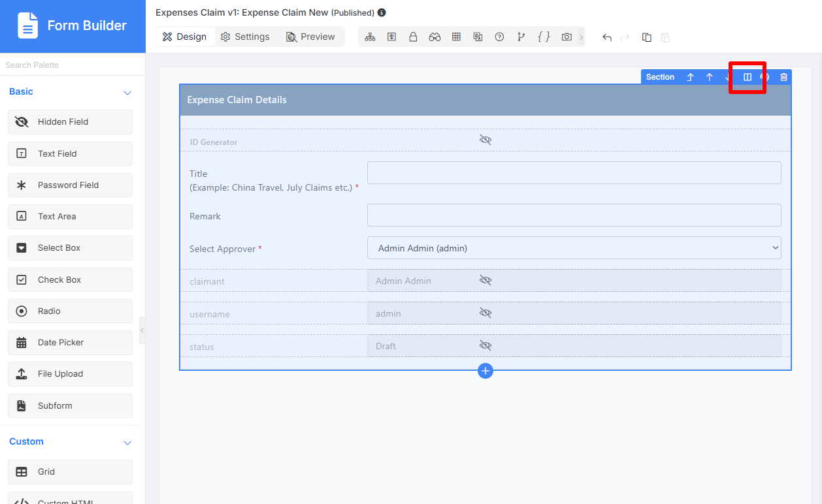822x504 pixels.
Task: Click the Custom category heading text
Action: (x=26, y=442)
